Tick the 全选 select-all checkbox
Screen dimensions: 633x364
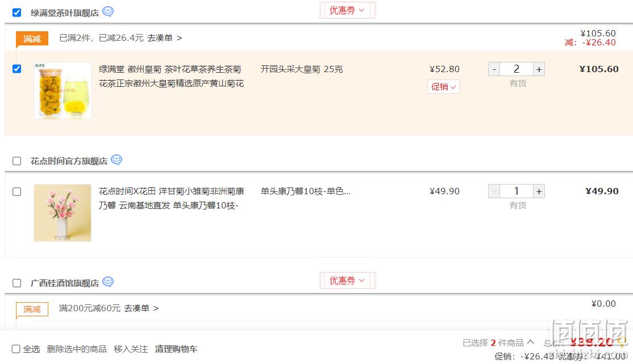click(x=16, y=349)
